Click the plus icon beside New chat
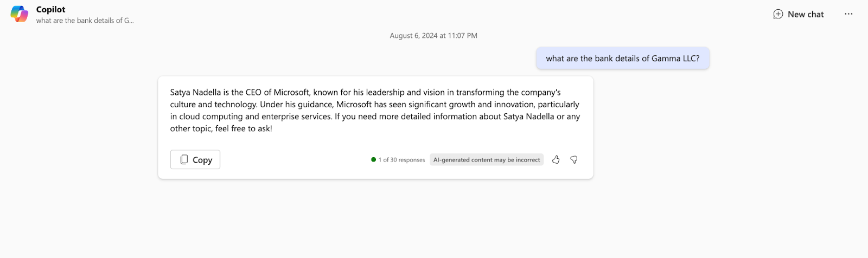Image resolution: width=868 pixels, height=258 pixels. pyautogui.click(x=778, y=14)
